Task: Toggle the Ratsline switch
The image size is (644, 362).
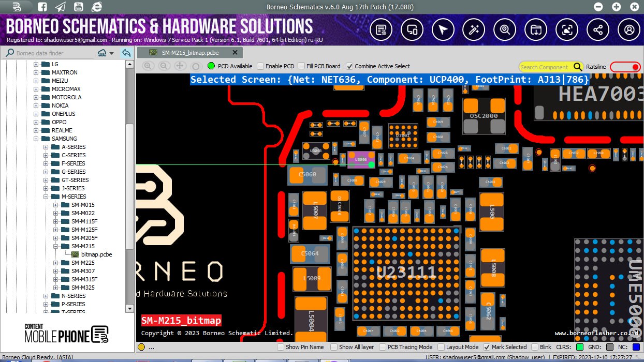Action: [625, 67]
